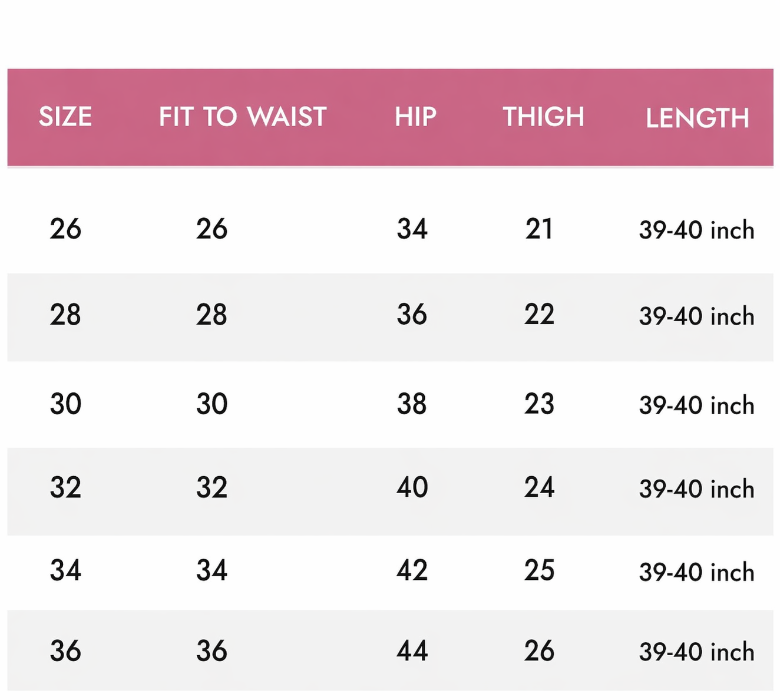Click the hip value 40 cell

point(412,487)
